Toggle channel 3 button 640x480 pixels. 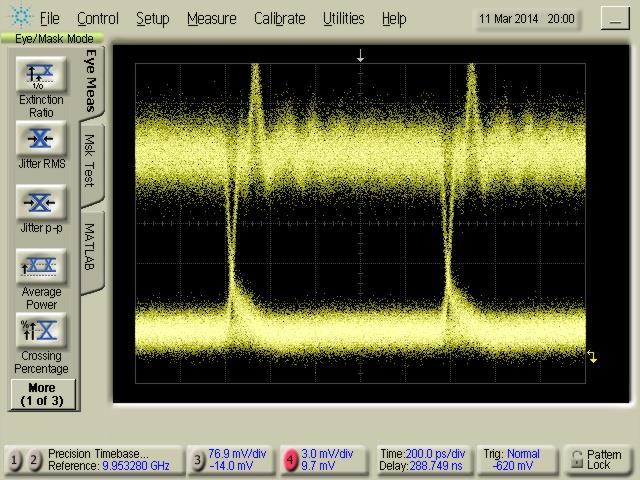click(198, 460)
